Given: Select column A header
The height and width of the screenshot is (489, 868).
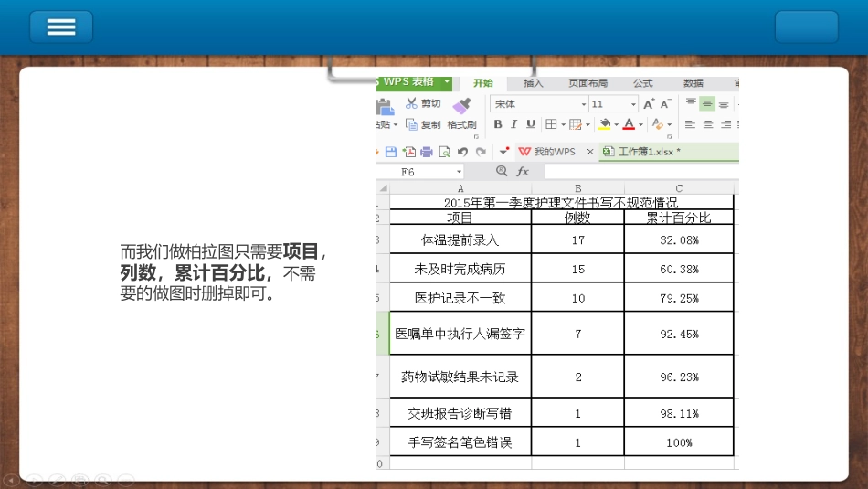Looking at the screenshot, I should 460,187.
